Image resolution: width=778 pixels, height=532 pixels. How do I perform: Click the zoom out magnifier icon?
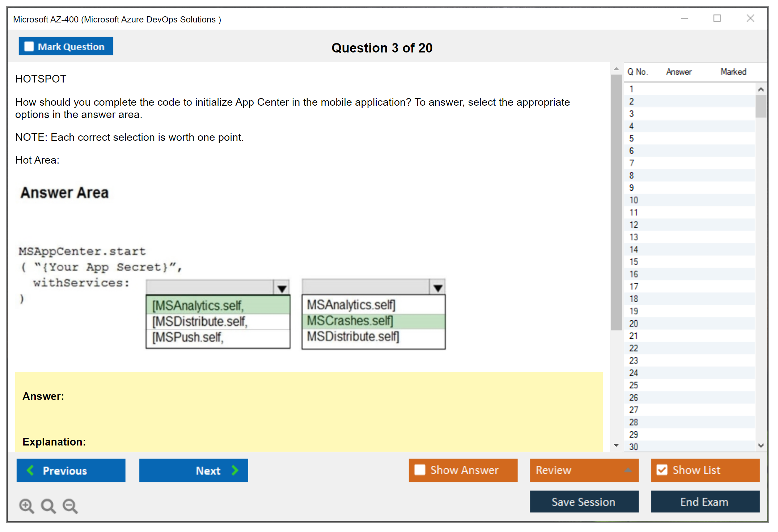coord(70,506)
